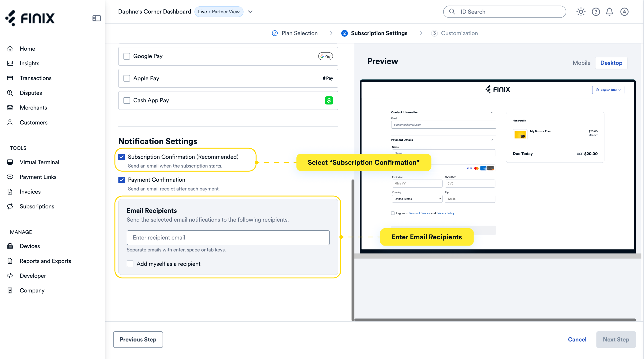
Task: Click the Company building icon
Action: (10, 290)
